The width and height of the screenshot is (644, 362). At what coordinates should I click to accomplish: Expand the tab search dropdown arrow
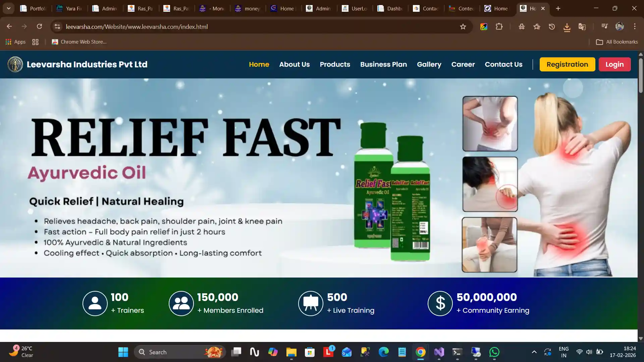pyautogui.click(x=9, y=8)
